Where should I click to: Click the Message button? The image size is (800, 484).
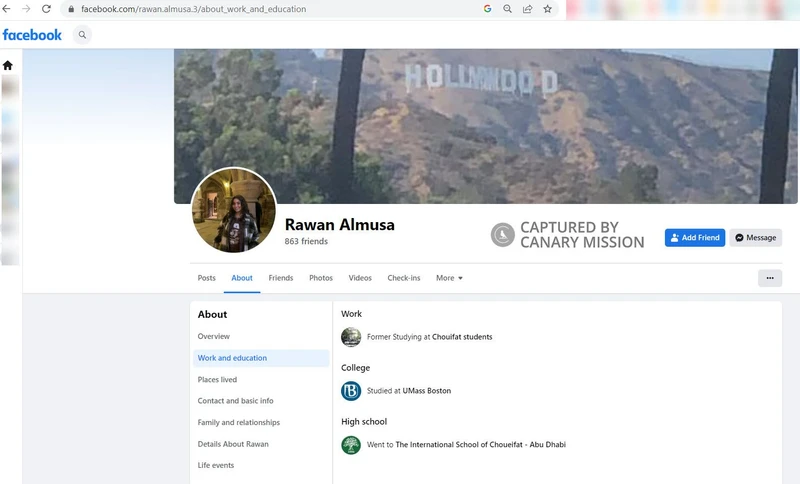[756, 238]
